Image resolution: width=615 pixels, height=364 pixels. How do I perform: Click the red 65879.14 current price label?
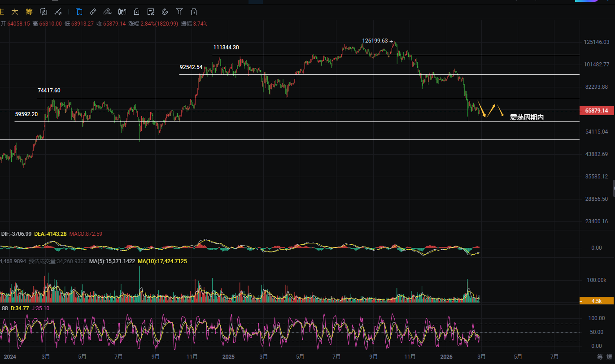597,111
